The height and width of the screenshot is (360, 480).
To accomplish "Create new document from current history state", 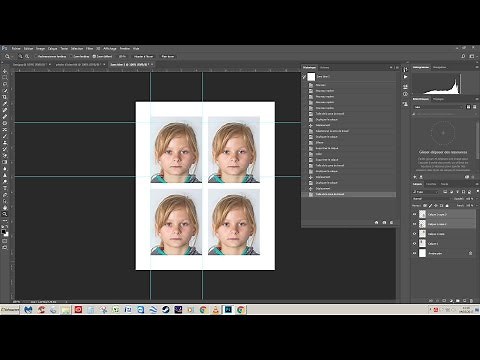I will pyautogui.click(x=377, y=222).
